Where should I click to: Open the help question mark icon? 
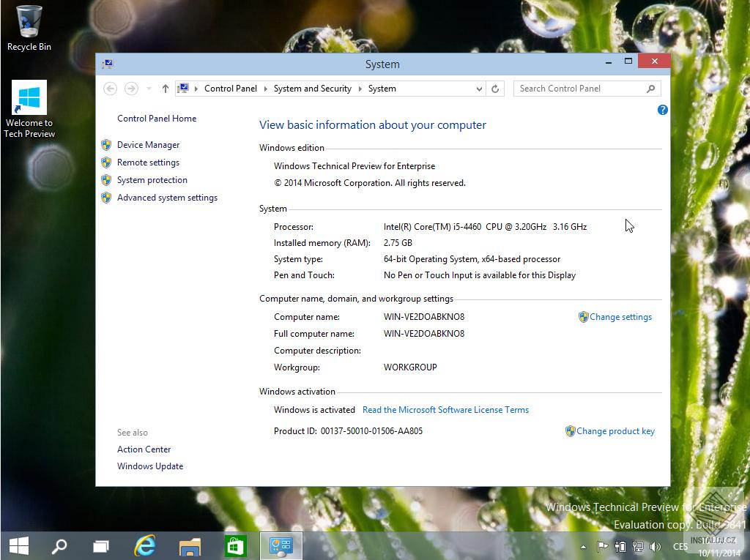click(663, 110)
